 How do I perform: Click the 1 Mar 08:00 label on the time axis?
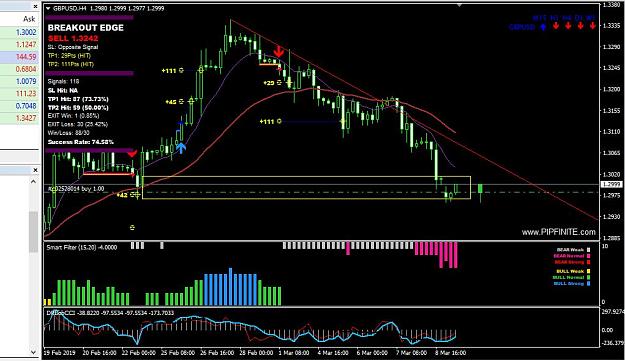(294, 353)
